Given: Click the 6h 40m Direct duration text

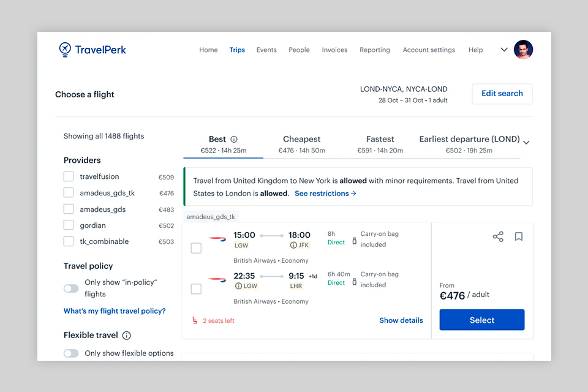Looking at the screenshot, I should (339, 279).
